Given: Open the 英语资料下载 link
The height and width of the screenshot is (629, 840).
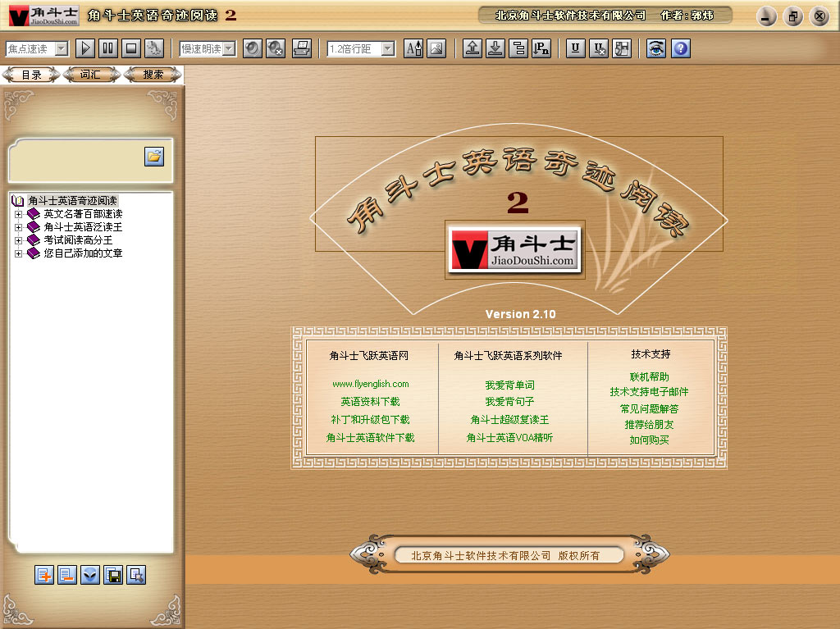Looking at the screenshot, I should point(370,401).
